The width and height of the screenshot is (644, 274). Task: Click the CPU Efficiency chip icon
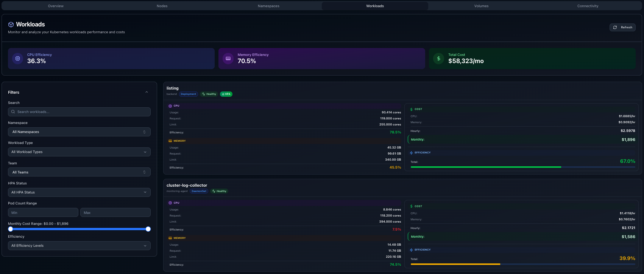tap(17, 59)
